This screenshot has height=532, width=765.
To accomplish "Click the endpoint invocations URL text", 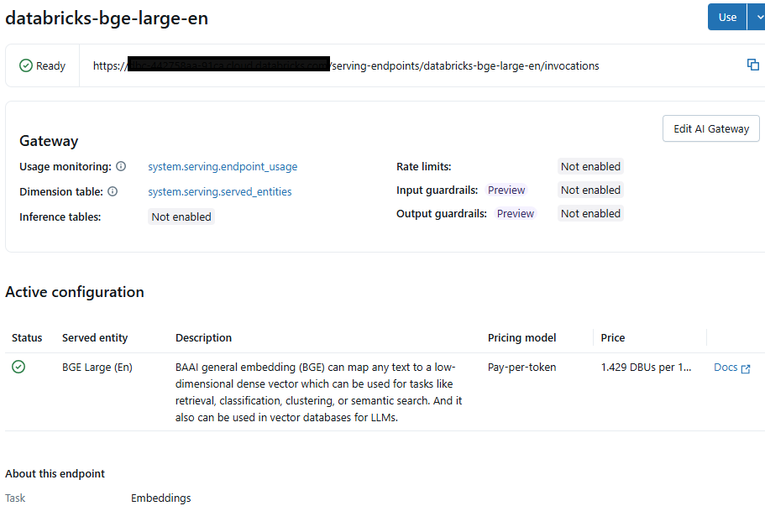I will [346, 65].
